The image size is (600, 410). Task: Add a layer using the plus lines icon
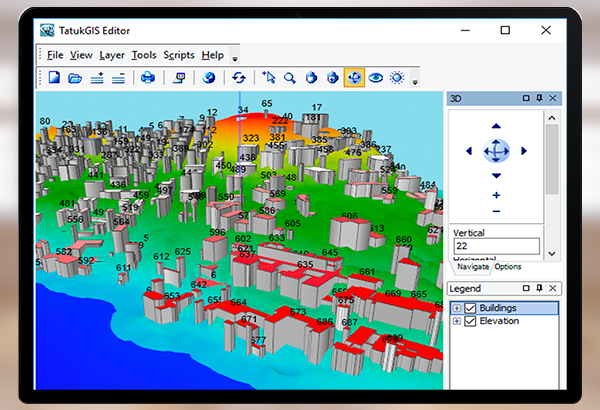pyautogui.click(x=97, y=78)
